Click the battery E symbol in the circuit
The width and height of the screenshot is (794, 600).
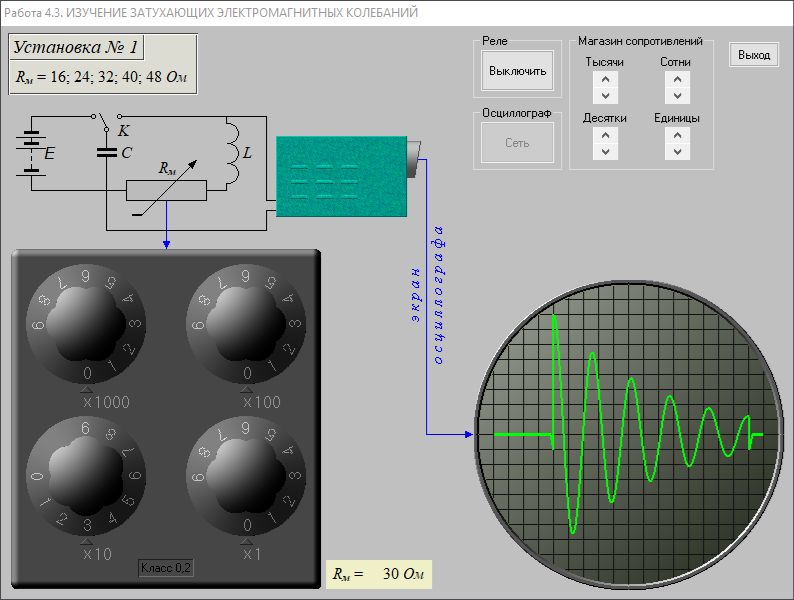33,152
